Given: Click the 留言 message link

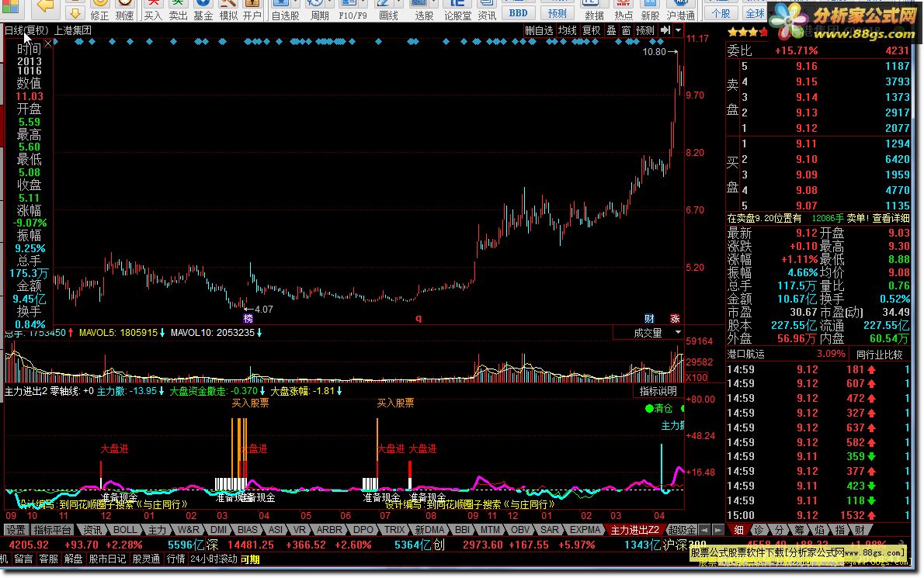Looking at the screenshot, I should pos(23,559).
